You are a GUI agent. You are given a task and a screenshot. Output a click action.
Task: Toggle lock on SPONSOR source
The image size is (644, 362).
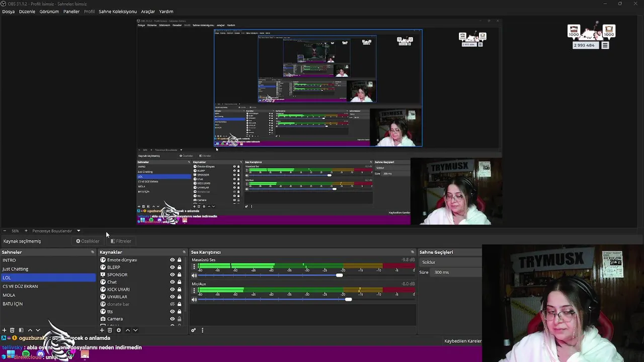click(x=179, y=275)
